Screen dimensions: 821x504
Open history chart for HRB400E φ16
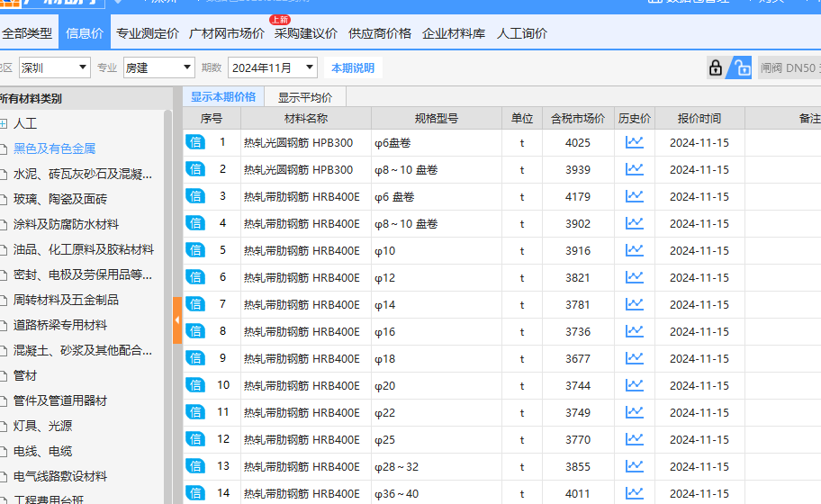point(634,332)
